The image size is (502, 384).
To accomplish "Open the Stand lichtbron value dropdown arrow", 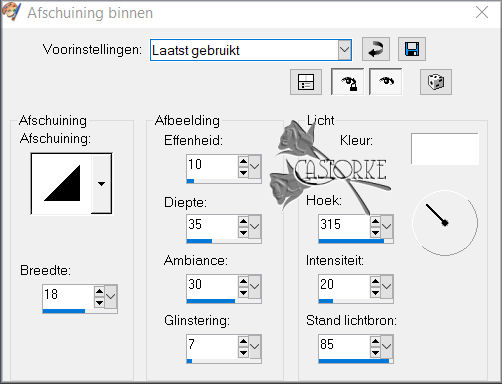I will (387, 346).
